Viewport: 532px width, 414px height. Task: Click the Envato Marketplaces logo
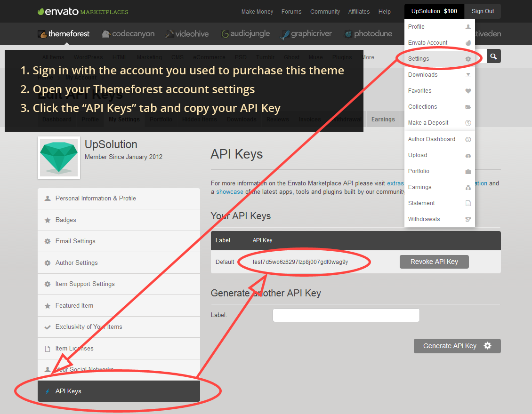click(x=83, y=12)
